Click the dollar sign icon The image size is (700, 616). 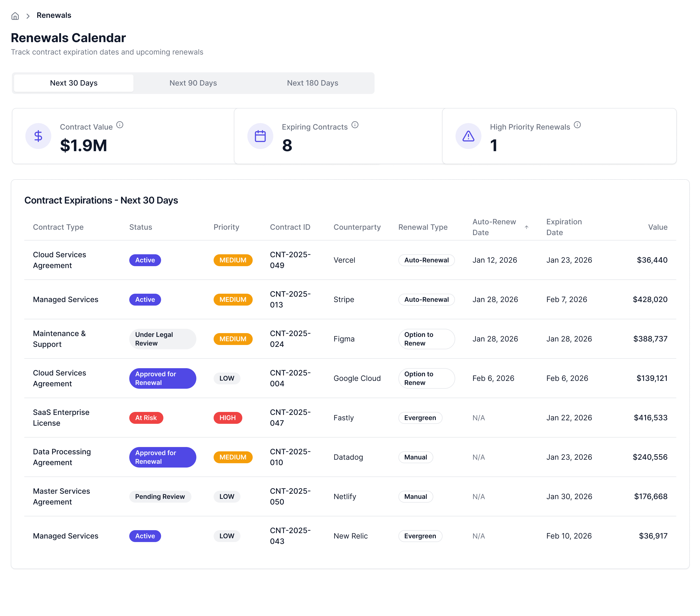tap(38, 136)
